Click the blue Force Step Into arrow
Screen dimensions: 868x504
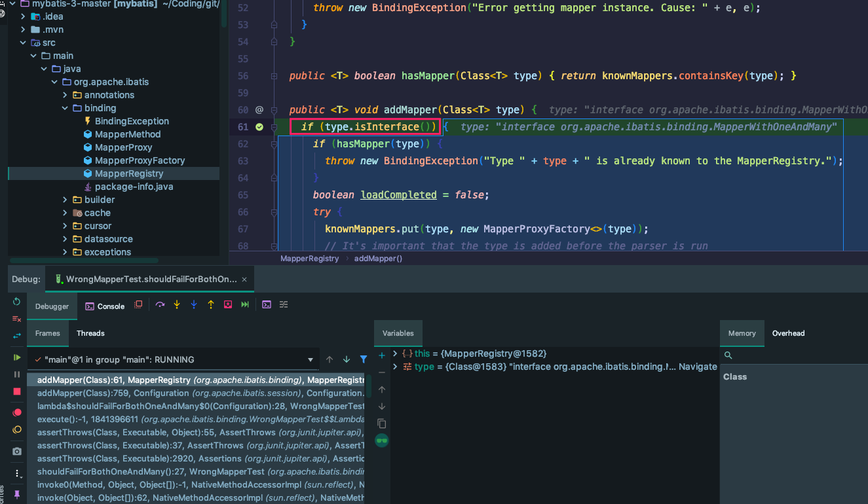pos(194,305)
